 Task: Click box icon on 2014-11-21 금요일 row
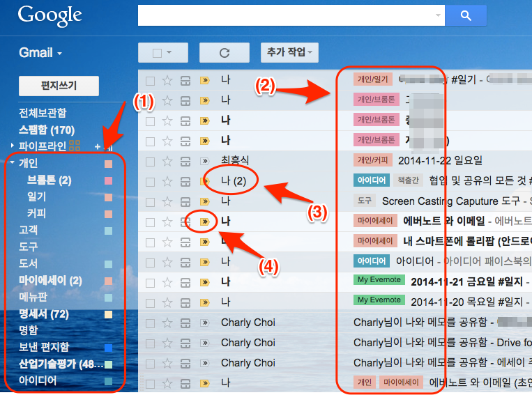(x=185, y=282)
